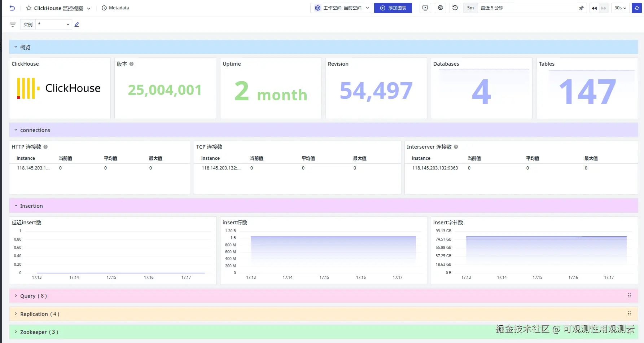The width and height of the screenshot is (644, 343).
Task: Click instance header in TCP 连接数 table
Action: tap(210, 158)
